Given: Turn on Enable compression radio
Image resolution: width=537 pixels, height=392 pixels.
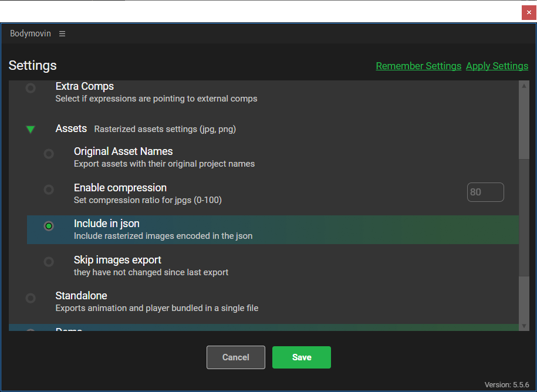Looking at the screenshot, I should point(49,190).
